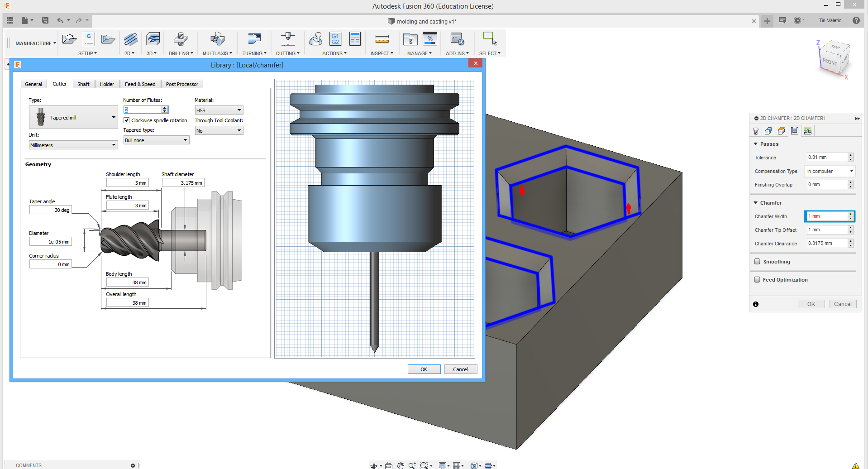Open the Compensation Type dropdown

[x=830, y=171]
